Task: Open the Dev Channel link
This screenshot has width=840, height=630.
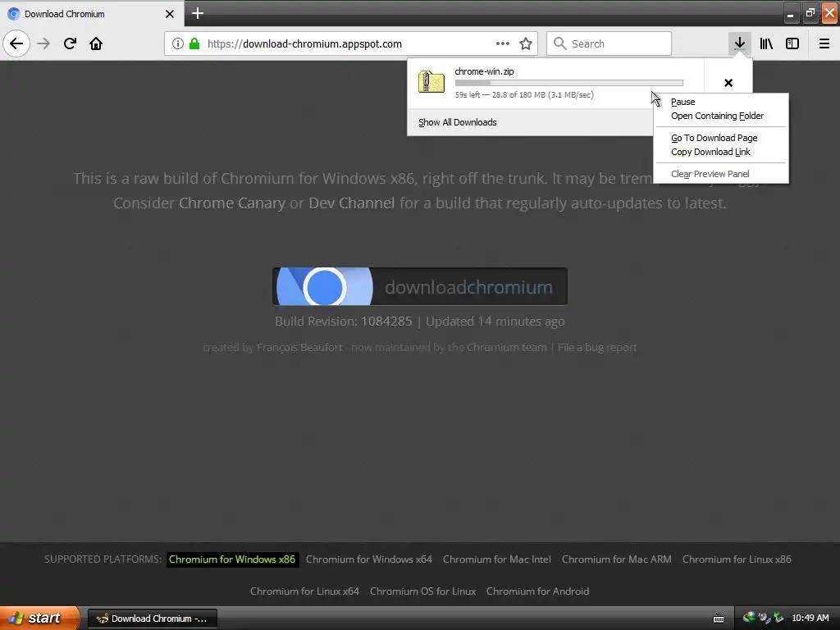Action: (351, 203)
